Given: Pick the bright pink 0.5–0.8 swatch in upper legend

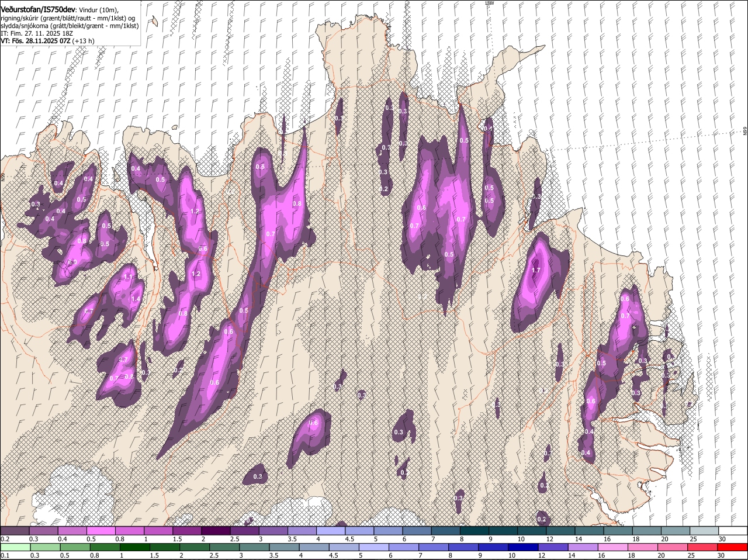Looking at the screenshot, I should [101, 531].
